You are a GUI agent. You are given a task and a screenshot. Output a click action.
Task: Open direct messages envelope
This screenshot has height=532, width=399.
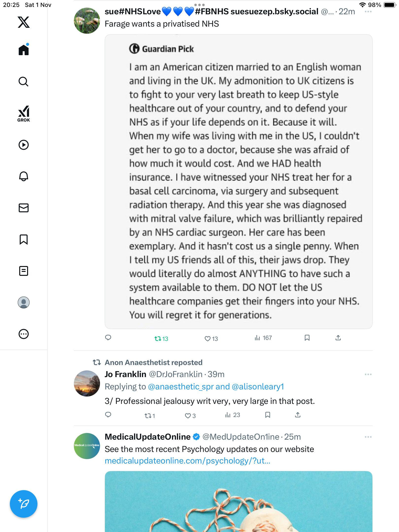coord(24,208)
